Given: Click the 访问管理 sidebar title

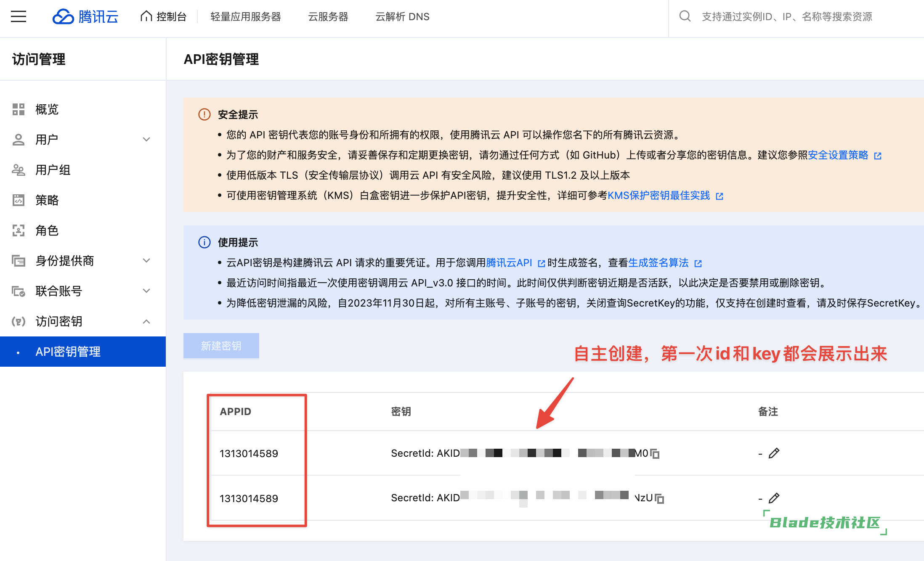Looking at the screenshot, I should click(39, 59).
